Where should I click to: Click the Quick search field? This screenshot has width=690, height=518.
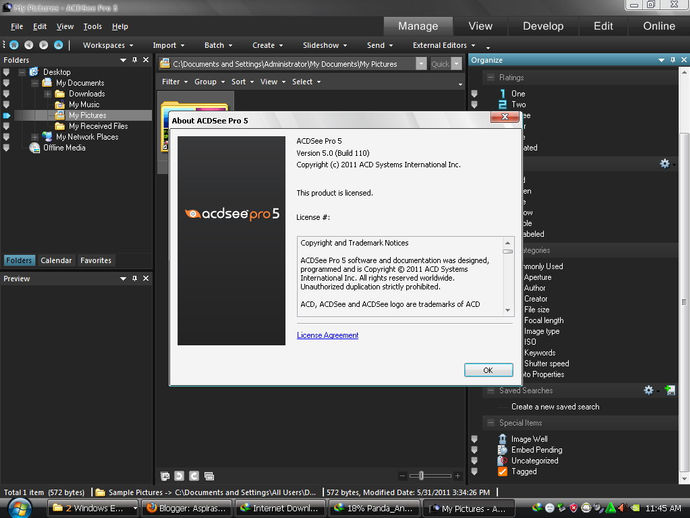(440, 64)
